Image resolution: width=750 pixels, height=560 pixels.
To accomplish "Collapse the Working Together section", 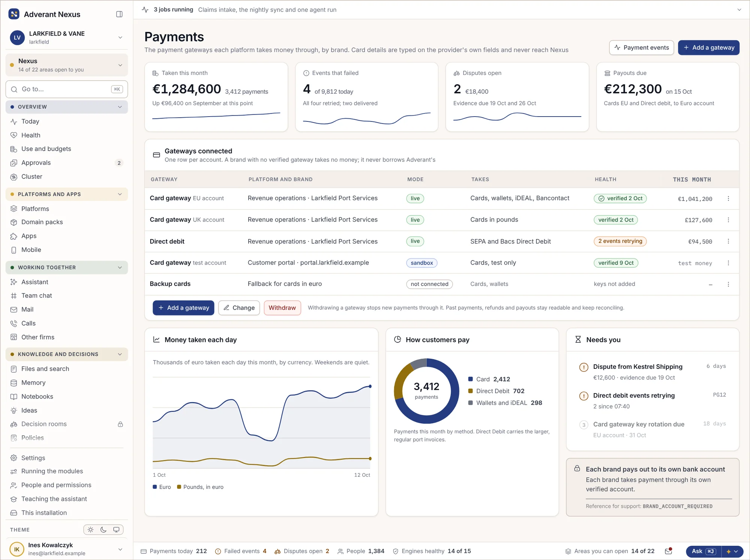I will [67, 267].
